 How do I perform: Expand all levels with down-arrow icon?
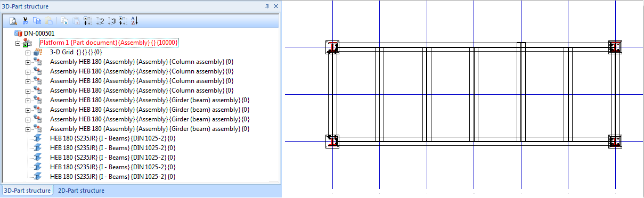[123, 21]
